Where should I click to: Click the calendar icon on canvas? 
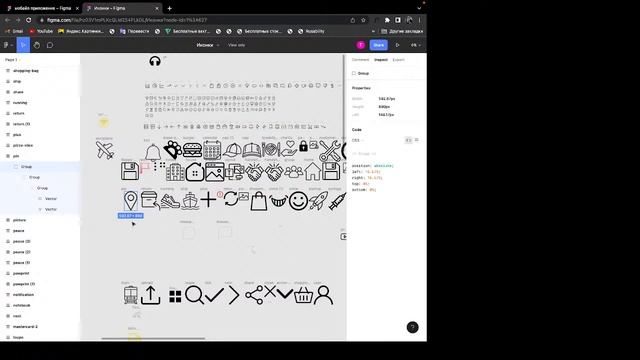click(x=212, y=150)
